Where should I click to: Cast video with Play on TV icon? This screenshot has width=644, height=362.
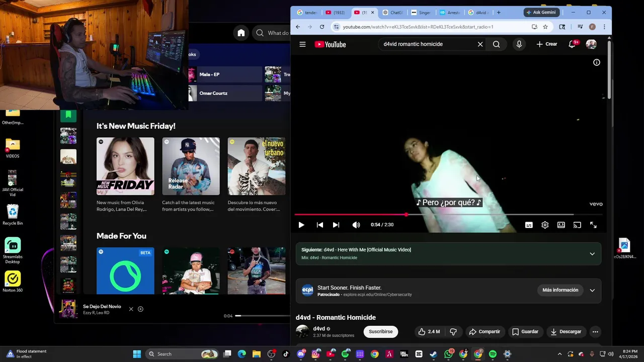coord(577,225)
